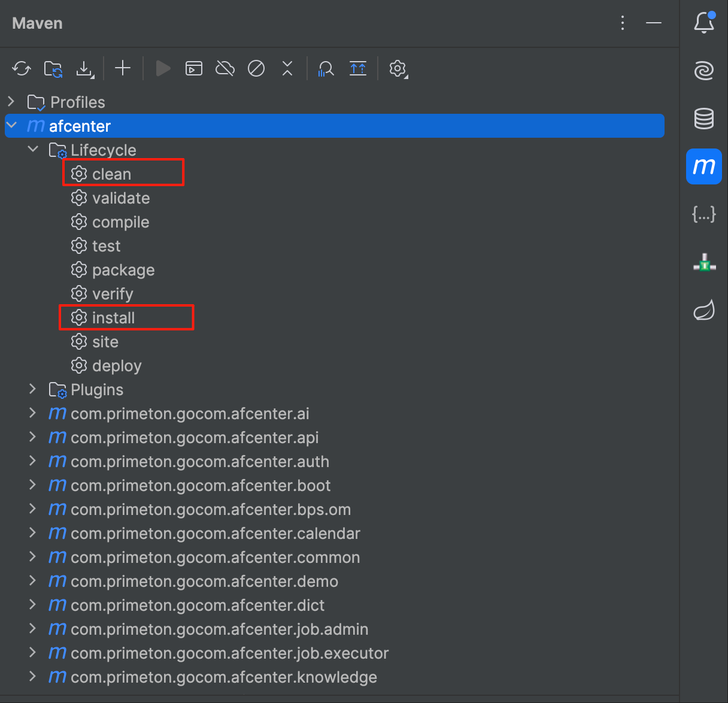Click Generate Sources and Update Folders icon

[53, 69]
